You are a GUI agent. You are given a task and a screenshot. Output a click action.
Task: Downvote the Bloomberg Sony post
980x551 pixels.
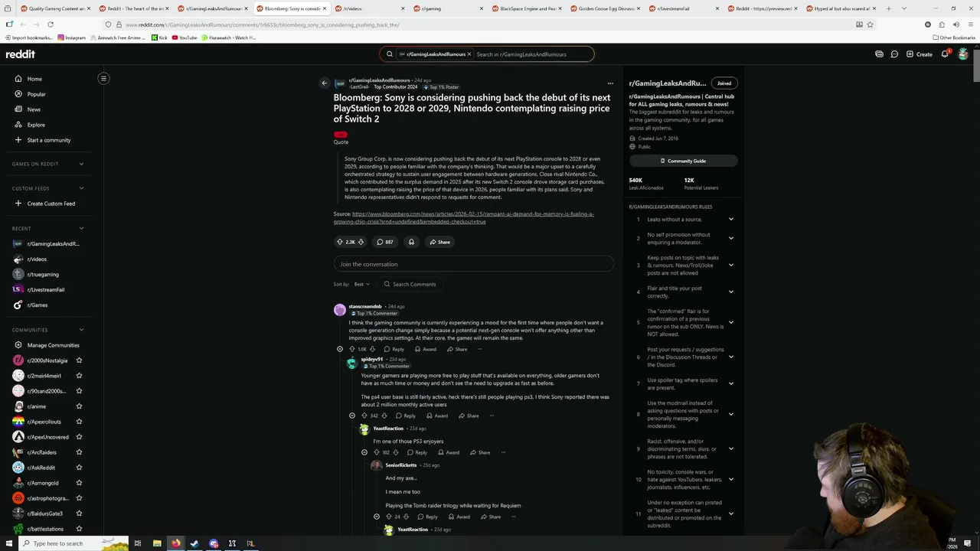click(361, 242)
